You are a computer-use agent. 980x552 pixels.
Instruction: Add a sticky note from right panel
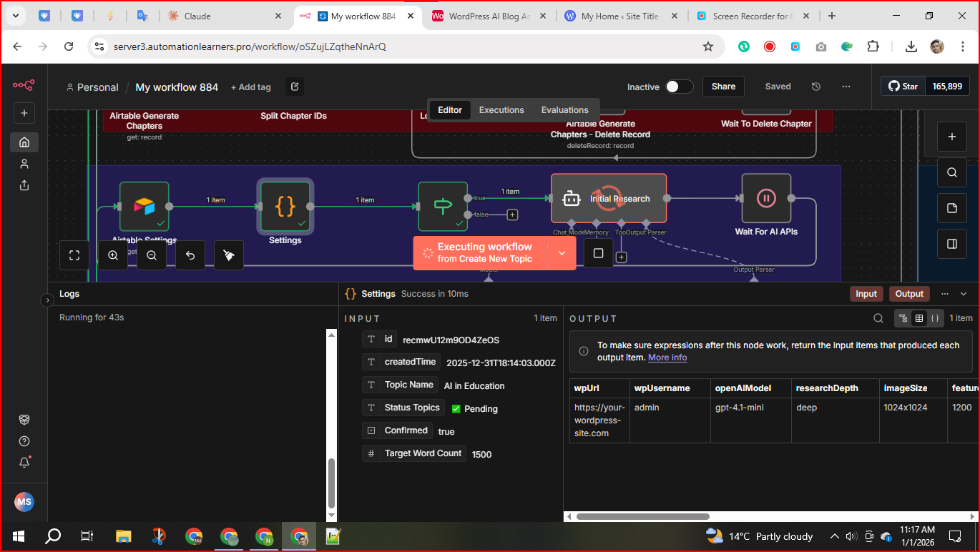[x=951, y=208]
